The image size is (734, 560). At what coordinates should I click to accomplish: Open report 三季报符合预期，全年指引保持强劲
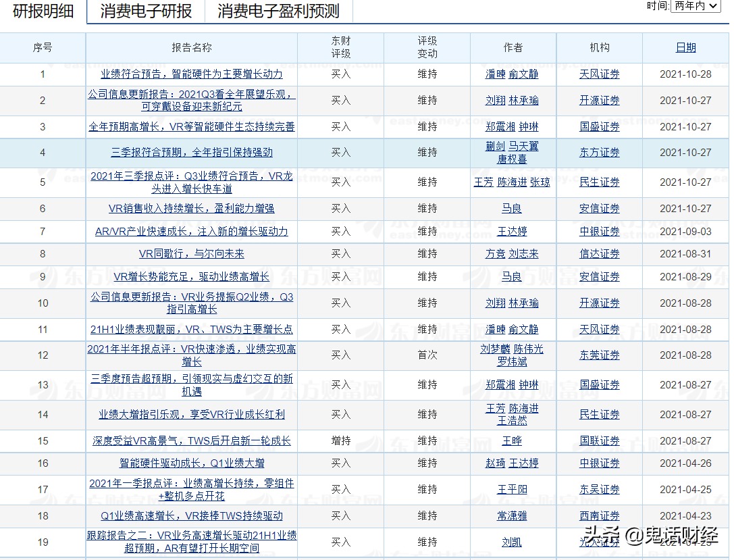192,153
